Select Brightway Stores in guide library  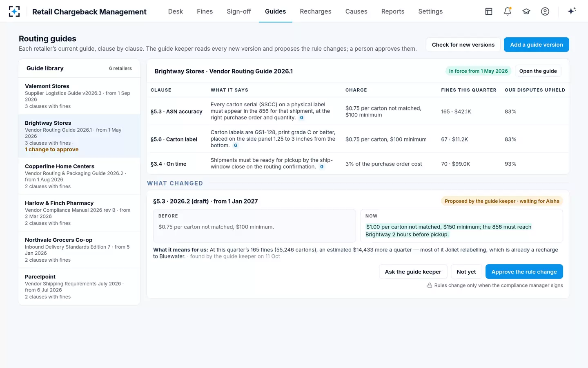click(79, 136)
